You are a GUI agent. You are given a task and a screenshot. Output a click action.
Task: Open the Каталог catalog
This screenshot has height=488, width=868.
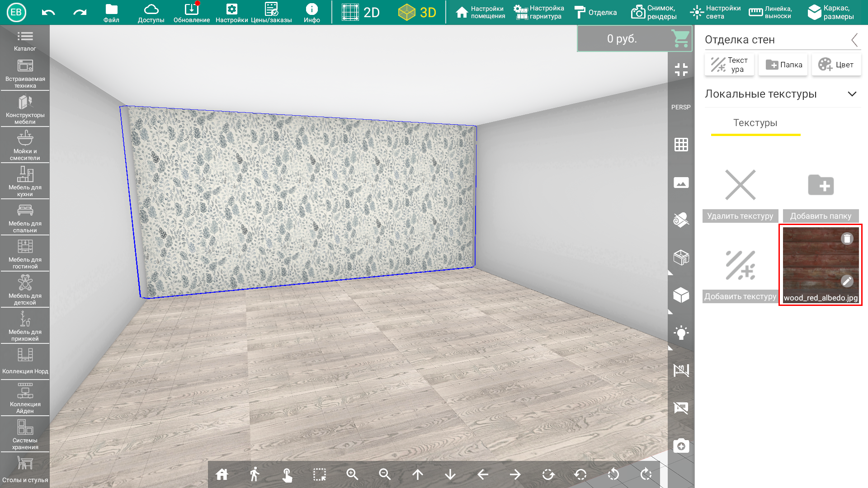tap(25, 41)
